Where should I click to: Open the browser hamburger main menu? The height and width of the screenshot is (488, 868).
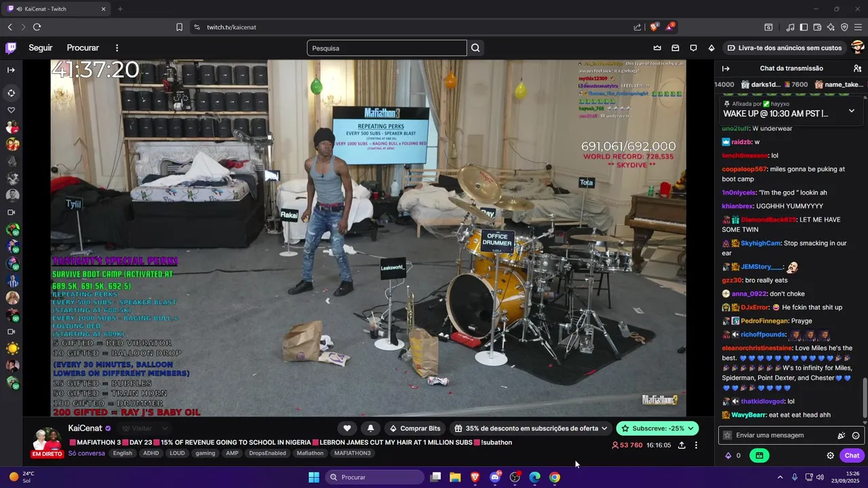point(859,27)
